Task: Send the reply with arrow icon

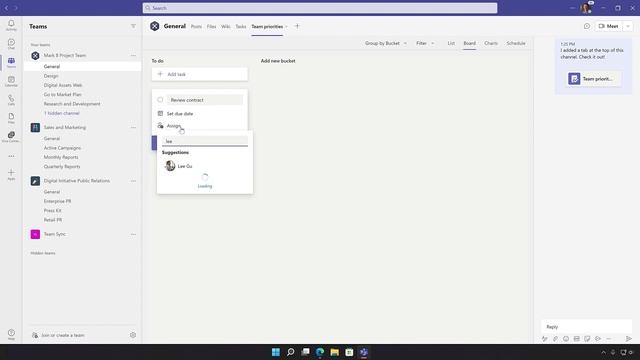Action: (x=629, y=339)
